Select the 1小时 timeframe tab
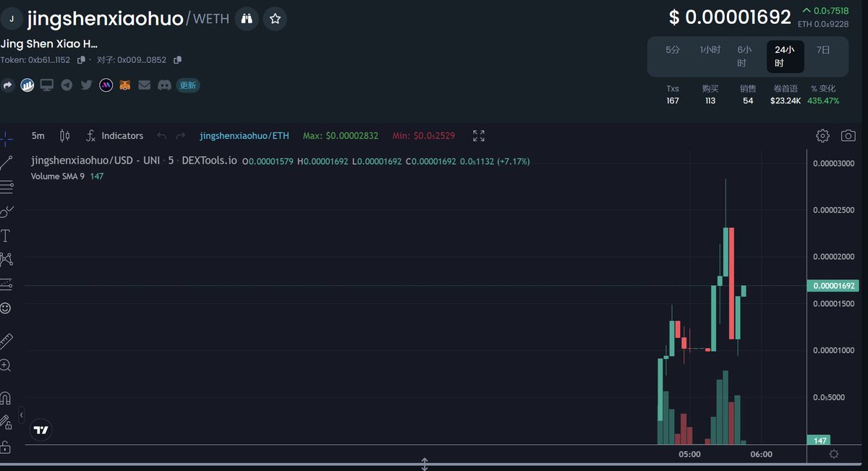This screenshot has height=471, width=868. pyautogui.click(x=710, y=50)
